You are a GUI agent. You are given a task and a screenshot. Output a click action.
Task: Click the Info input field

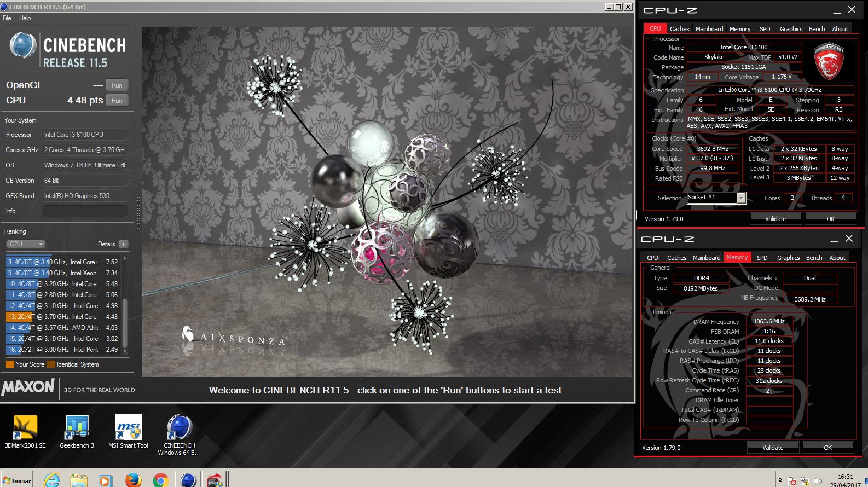(x=85, y=211)
